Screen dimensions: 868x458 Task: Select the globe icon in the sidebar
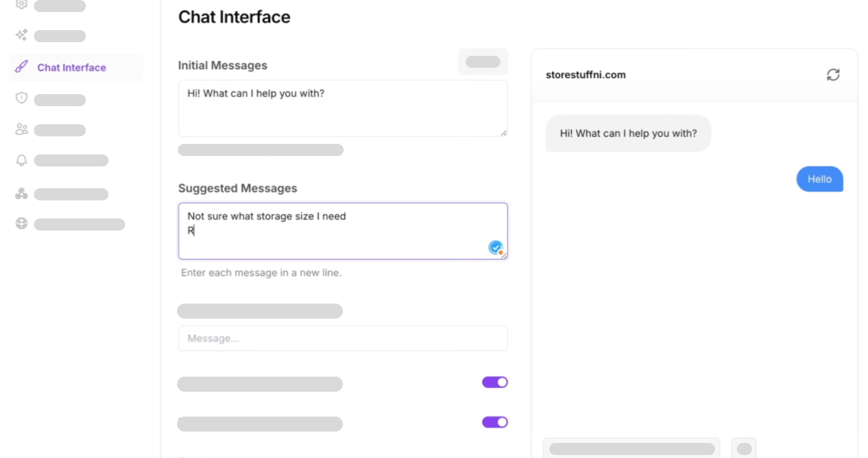21,224
